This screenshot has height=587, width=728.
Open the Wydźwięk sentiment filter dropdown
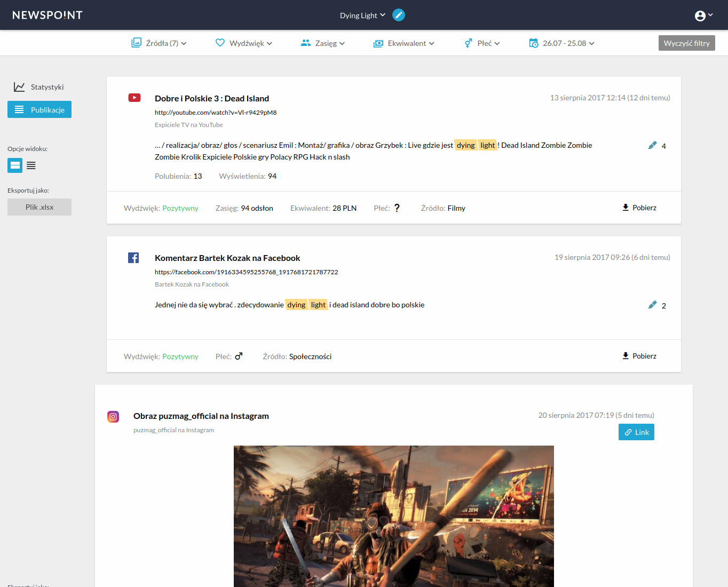[x=244, y=43]
